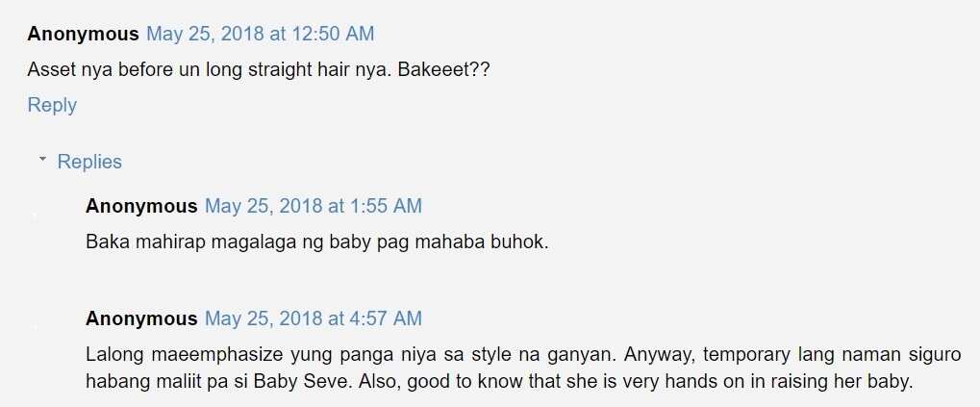
Task: Click the Anonymous author name of the 1:55 AM reply
Action: pyautogui.click(x=141, y=206)
